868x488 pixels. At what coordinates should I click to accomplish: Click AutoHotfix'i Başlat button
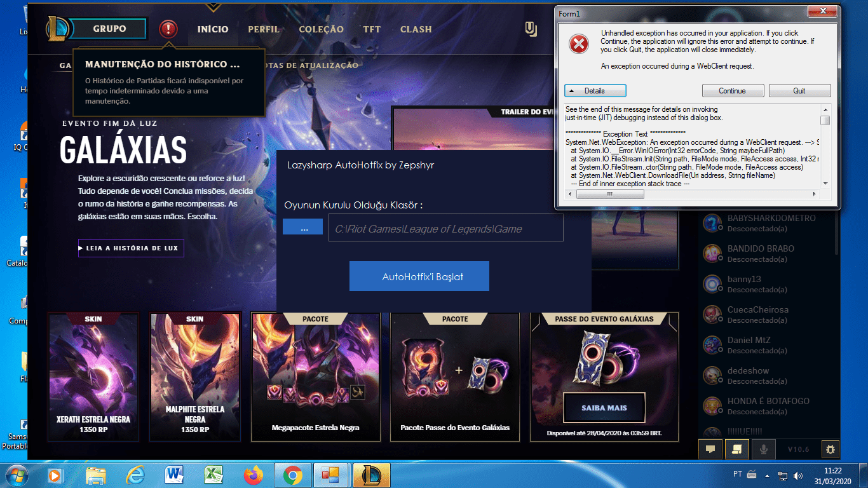(x=419, y=276)
